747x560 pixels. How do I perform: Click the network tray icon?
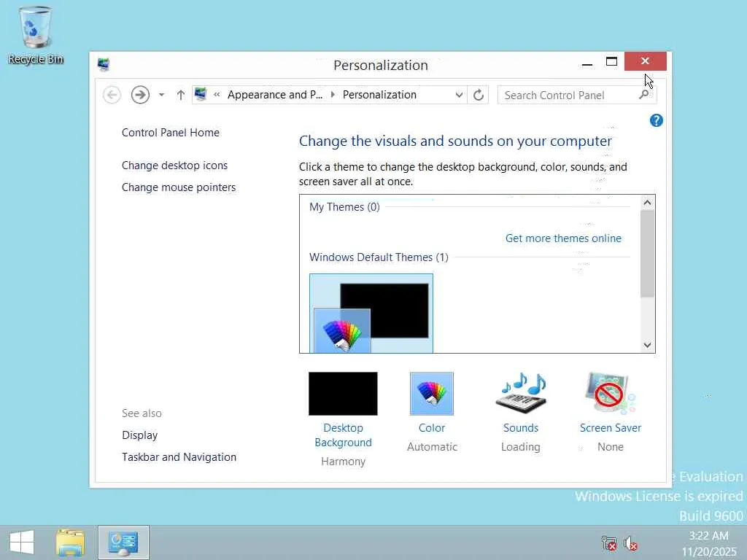tap(609, 543)
